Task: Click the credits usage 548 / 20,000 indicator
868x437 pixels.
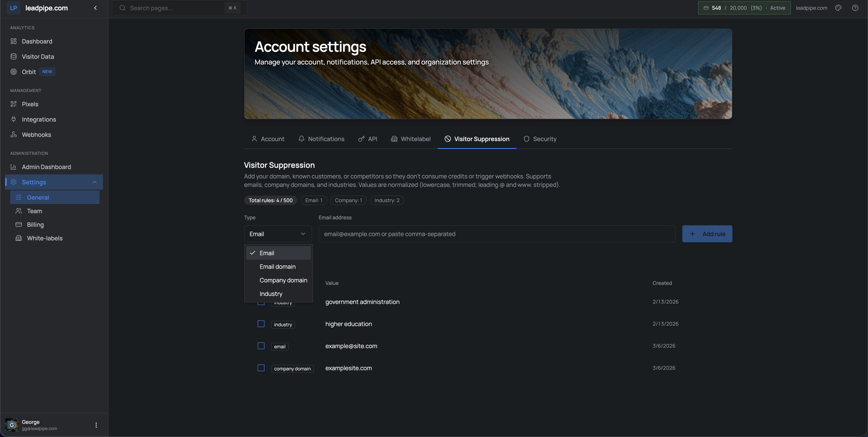Action: click(x=744, y=8)
